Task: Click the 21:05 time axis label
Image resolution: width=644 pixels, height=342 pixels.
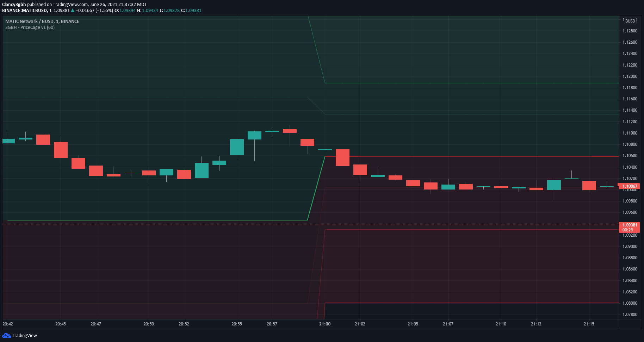Action: [413, 324]
